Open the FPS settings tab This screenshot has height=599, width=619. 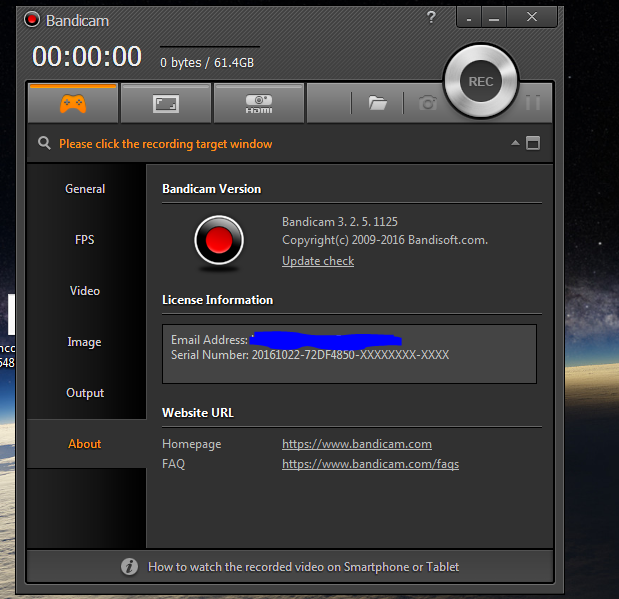point(85,240)
